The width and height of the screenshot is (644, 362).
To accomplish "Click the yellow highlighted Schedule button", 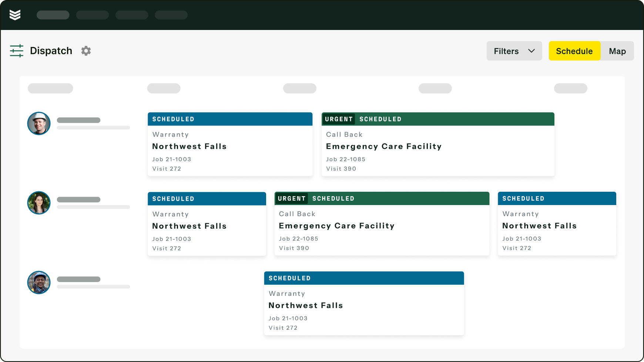I will (x=574, y=51).
